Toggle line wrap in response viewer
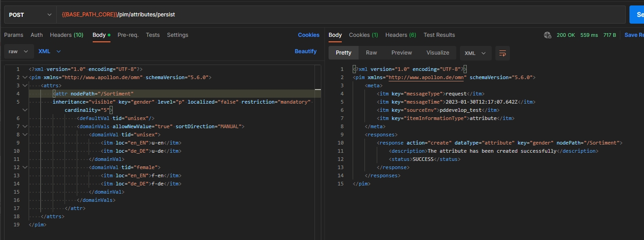This screenshot has height=240, width=644. coord(502,53)
